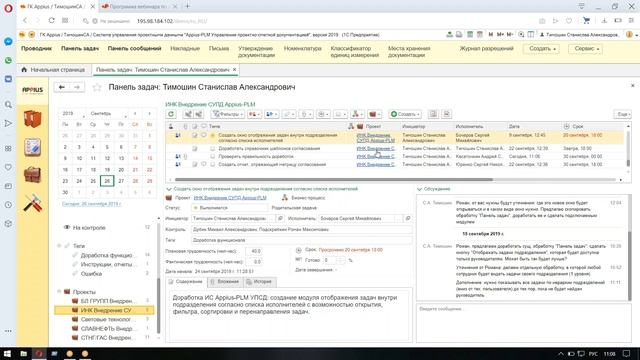Open the business process toolbar dropdown

tap(357, 114)
